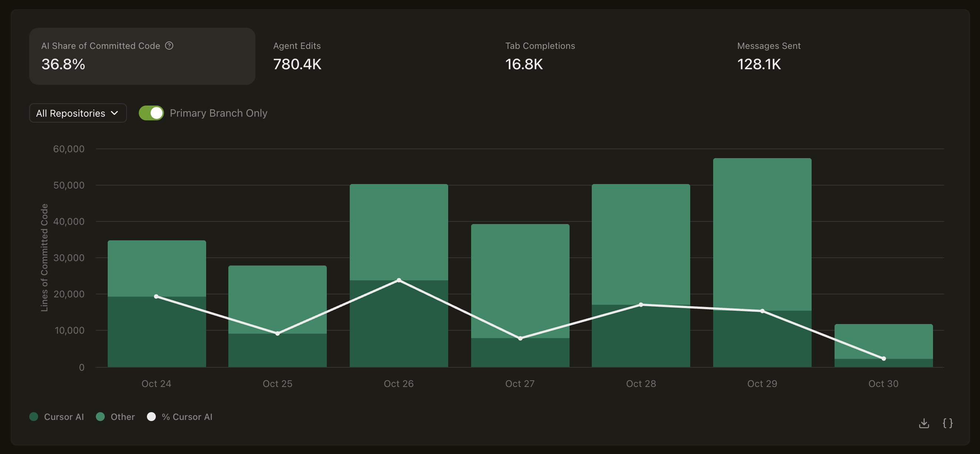Click the Oct 30 axis label
The height and width of the screenshot is (454, 980).
click(x=883, y=384)
